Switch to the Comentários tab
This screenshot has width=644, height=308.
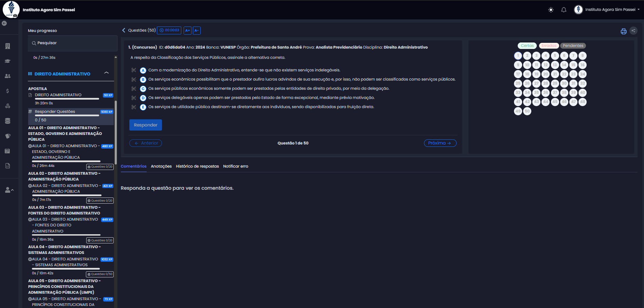click(x=133, y=166)
